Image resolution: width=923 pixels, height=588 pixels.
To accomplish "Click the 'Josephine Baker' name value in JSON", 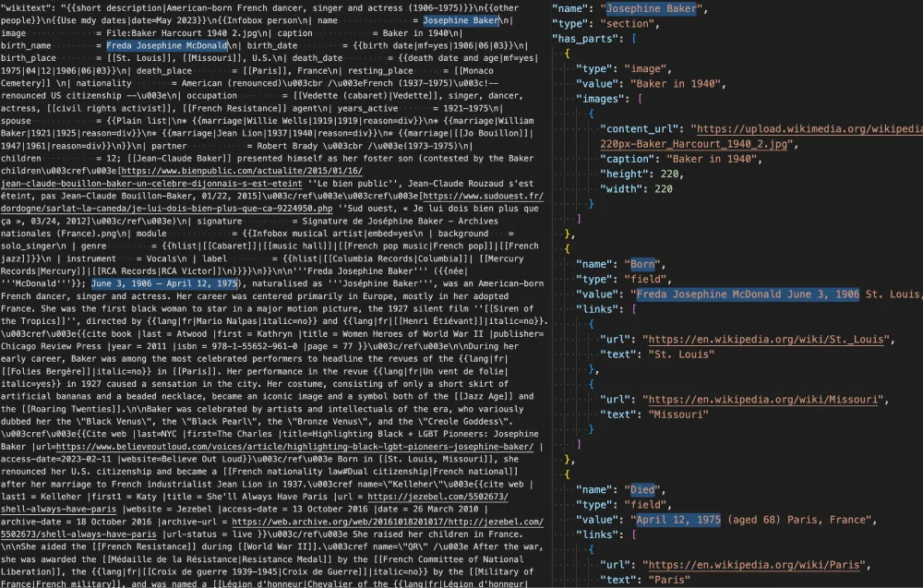I will coord(651,9).
